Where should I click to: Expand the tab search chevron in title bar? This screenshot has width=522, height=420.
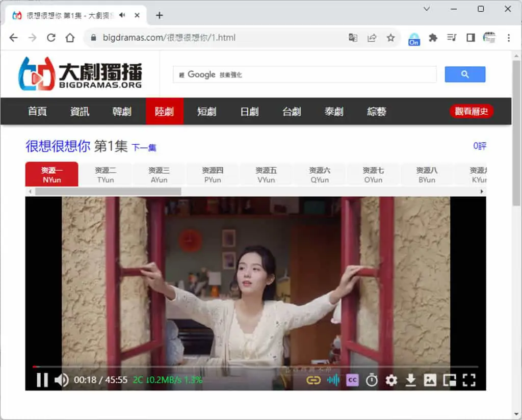point(427,9)
